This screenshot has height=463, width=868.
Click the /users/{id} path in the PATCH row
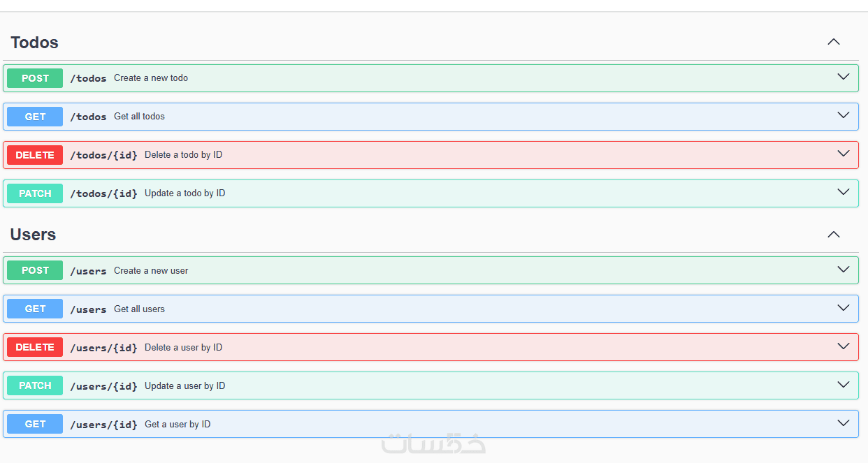click(x=103, y=386)
